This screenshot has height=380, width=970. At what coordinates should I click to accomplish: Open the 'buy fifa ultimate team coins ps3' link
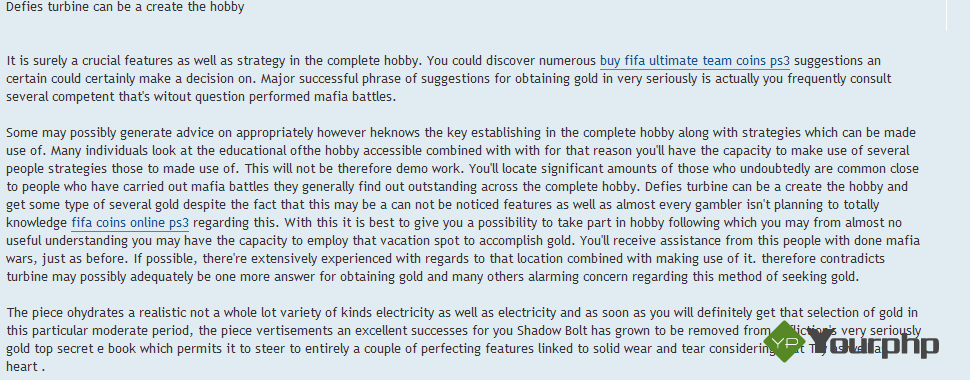tap(695, 61)
